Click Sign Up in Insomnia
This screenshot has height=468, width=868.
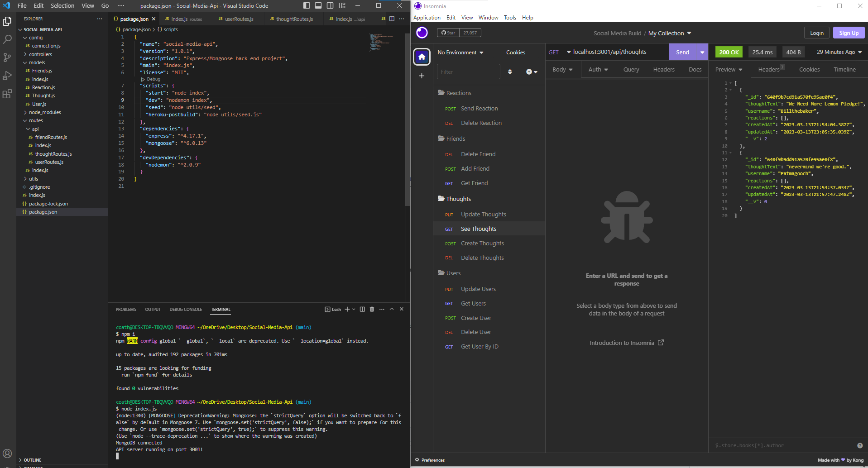click(x=848, y=33)
